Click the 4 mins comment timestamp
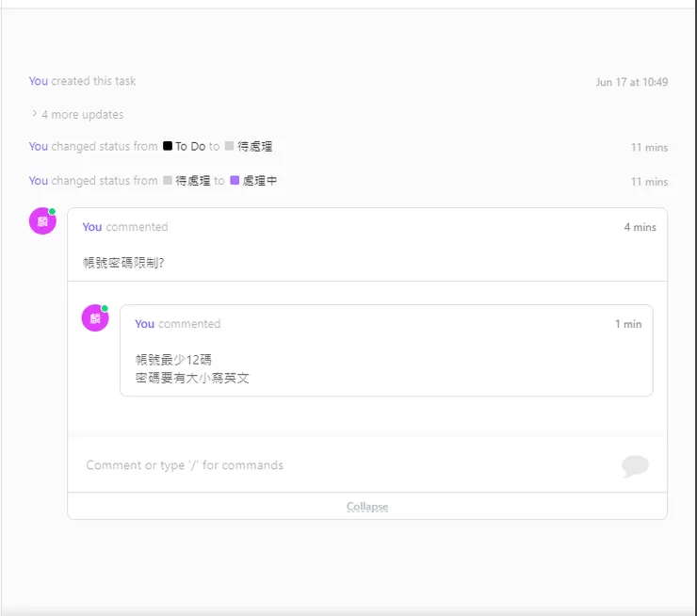The width and height of the screenshot is (697, 616). point(640,227)
